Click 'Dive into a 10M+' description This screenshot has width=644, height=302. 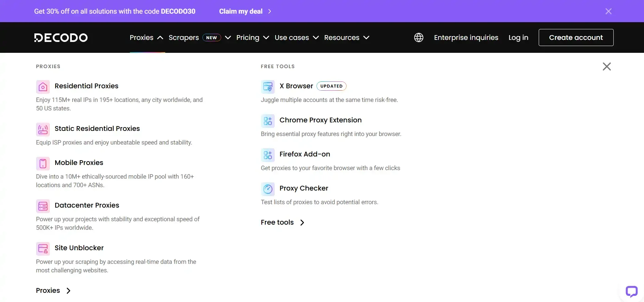[115, 181]
